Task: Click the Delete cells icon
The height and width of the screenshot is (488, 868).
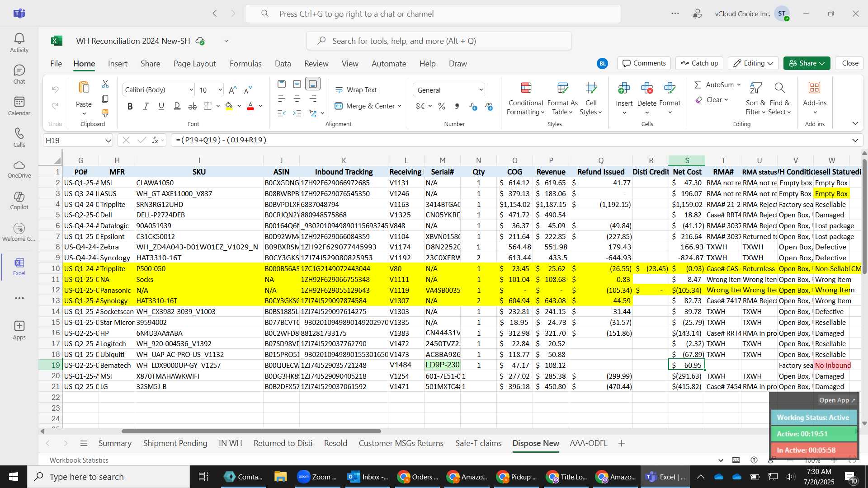Action: pyautogui.click(x=647, y=88)
